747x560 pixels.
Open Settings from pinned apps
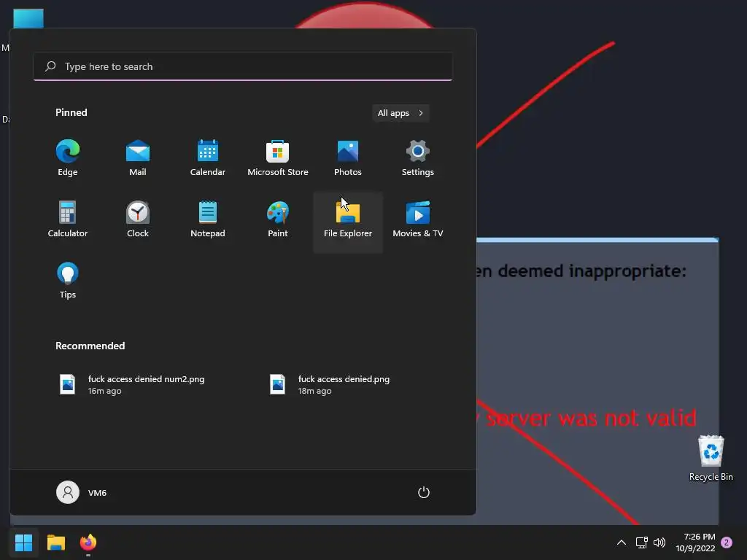tap(418, 158)
